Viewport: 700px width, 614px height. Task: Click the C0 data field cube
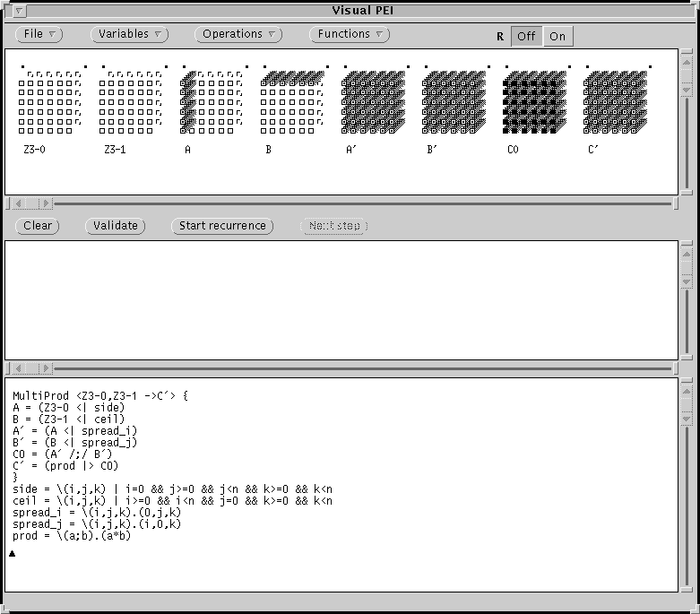click(x=534, y=102)
